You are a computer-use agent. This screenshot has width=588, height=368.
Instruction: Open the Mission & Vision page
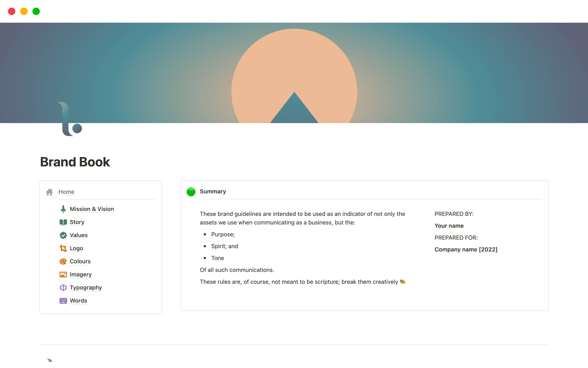click(x=92, y=209)
